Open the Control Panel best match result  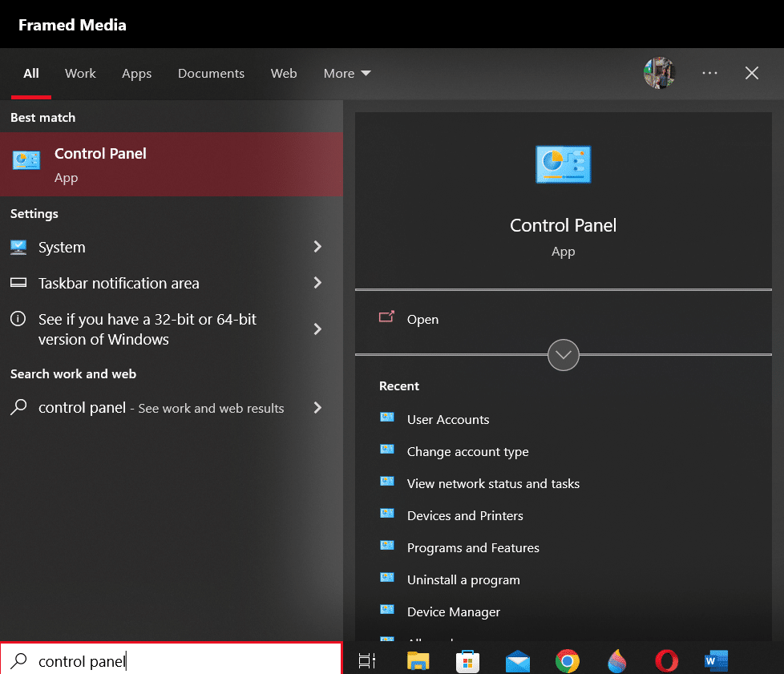(x=172, y=164)
